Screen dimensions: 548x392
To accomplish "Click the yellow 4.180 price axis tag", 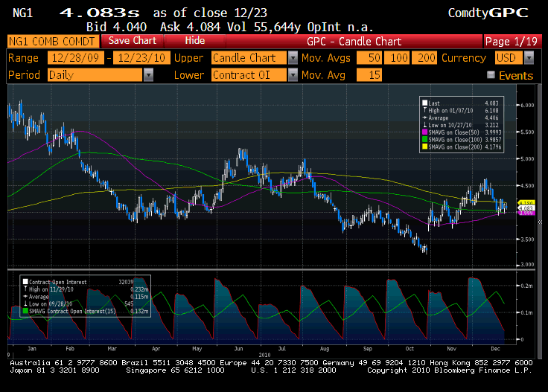I will (x=526, y=202).
